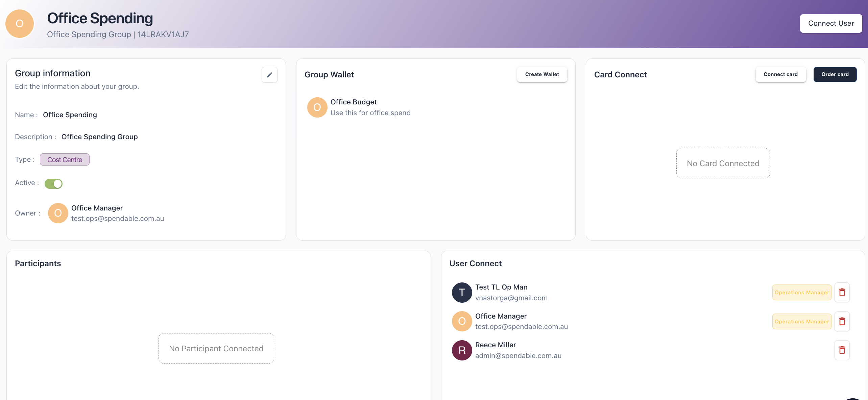Click the Connect card button
This screenshot has height=400, width=868.
tap(780, 74)
